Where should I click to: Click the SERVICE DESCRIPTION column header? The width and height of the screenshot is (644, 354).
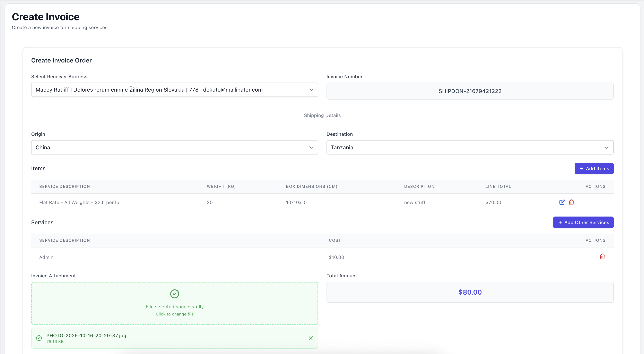pos(64,186)
